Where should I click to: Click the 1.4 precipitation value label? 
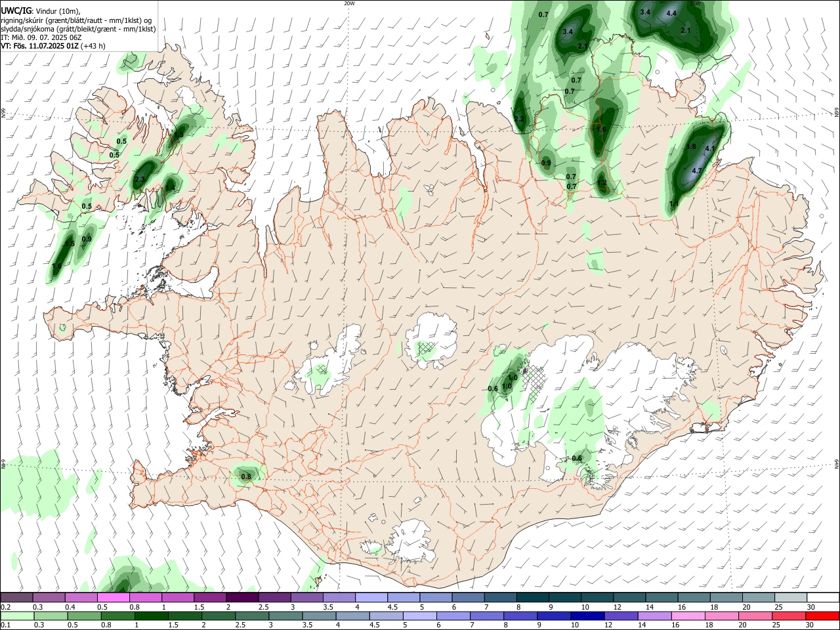(170, 188)
